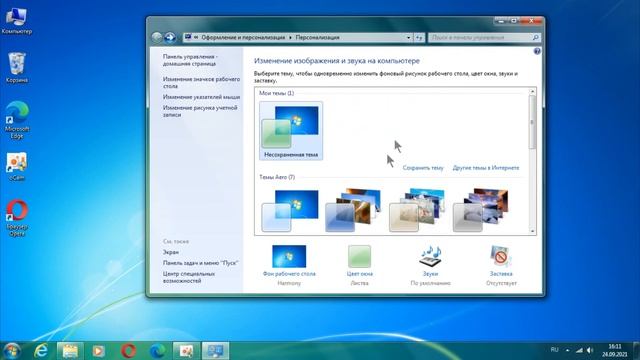Click the Show desktop strip beside the clock
The width and height of the screenshot is (640, 360).
[x=636, y=351]
